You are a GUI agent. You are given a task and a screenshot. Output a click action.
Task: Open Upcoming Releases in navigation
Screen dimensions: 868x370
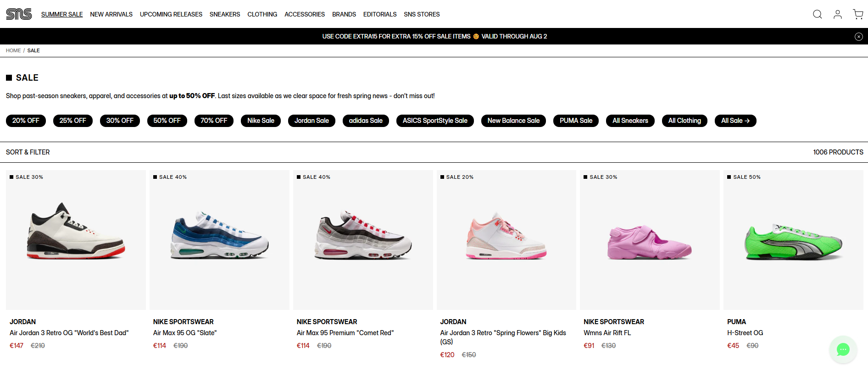click(x=171, y=14)
